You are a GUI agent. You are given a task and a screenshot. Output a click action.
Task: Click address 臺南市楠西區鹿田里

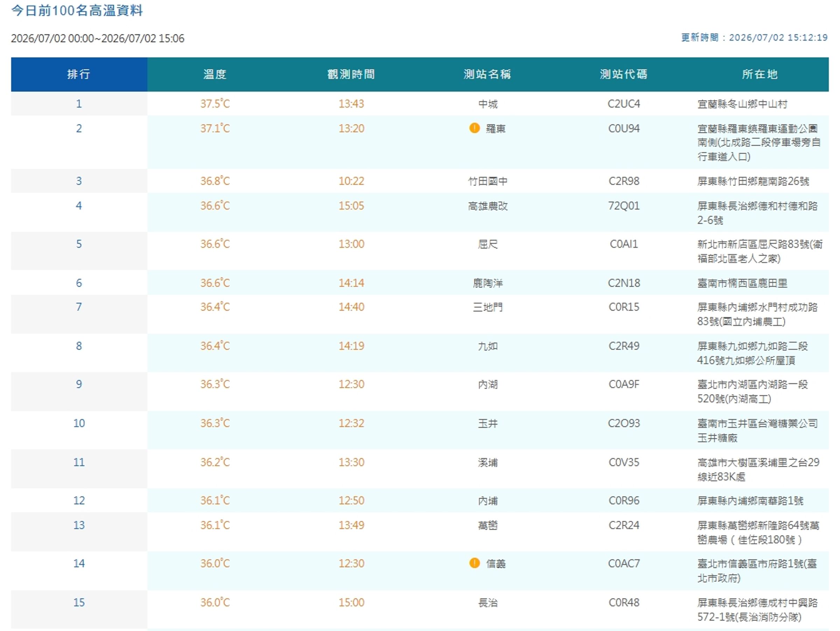pos(742,283)
